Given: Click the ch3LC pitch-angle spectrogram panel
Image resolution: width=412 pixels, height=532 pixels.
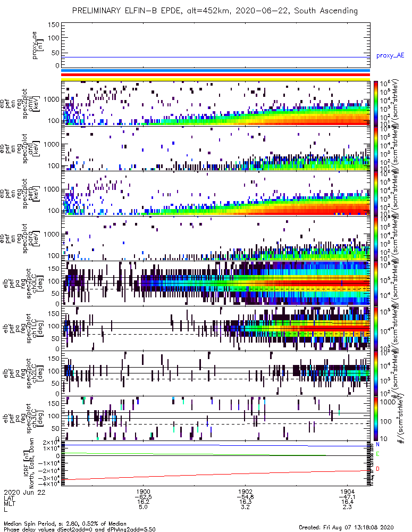Looking at the screenshot, I should pyautogui.click(x=215, y=418).
